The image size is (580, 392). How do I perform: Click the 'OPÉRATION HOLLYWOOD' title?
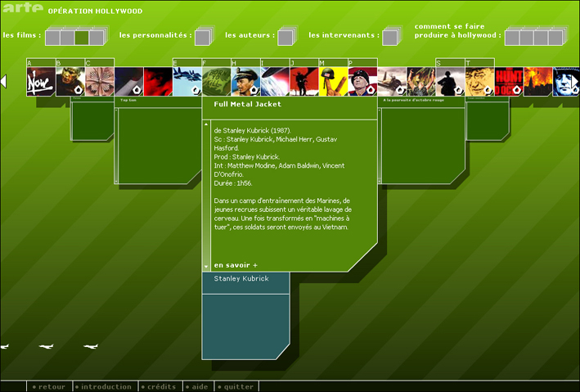95,11
